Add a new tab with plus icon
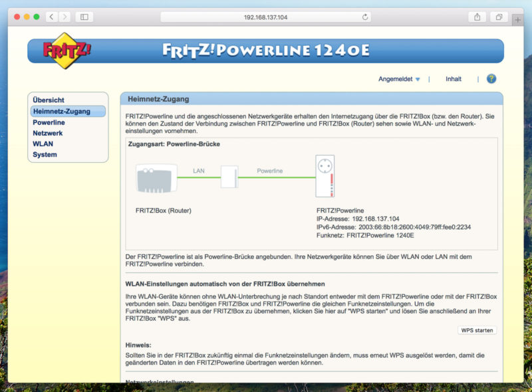The width and height of the screenshot is (532, 392). [517, 20]
